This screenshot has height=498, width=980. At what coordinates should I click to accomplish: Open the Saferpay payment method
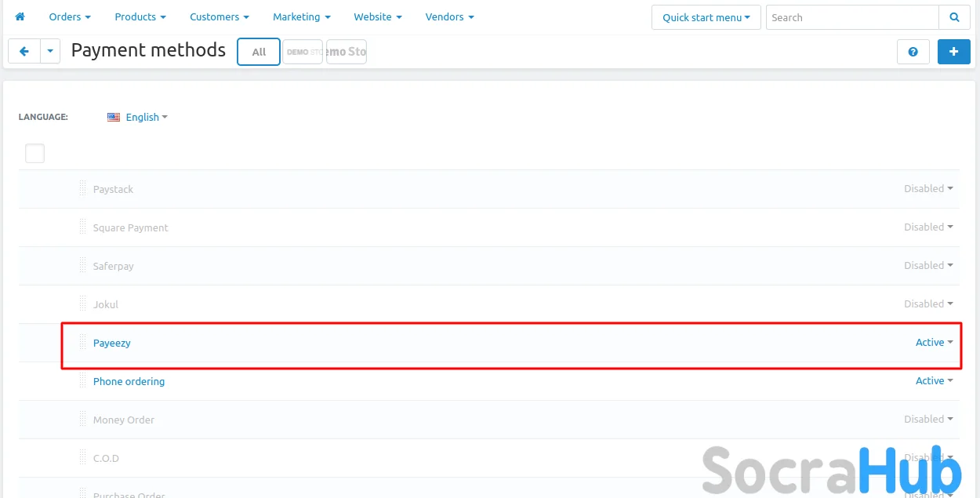click(113, 266)
